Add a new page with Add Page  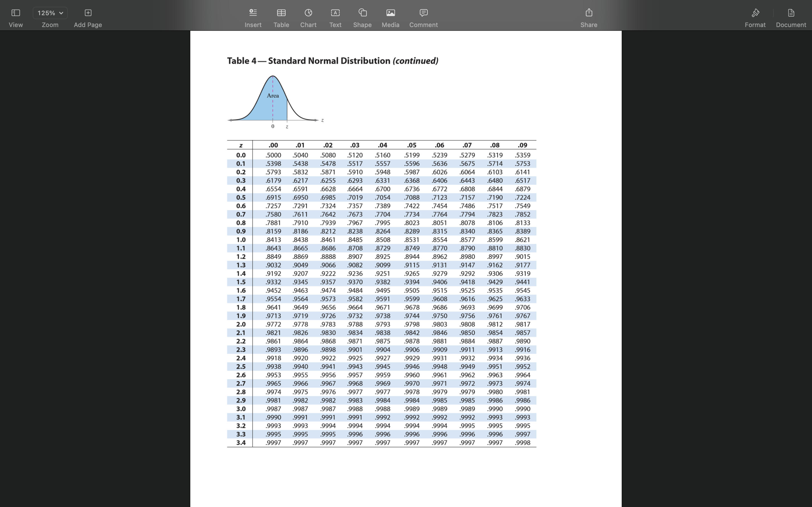click(x=88, y=13)
